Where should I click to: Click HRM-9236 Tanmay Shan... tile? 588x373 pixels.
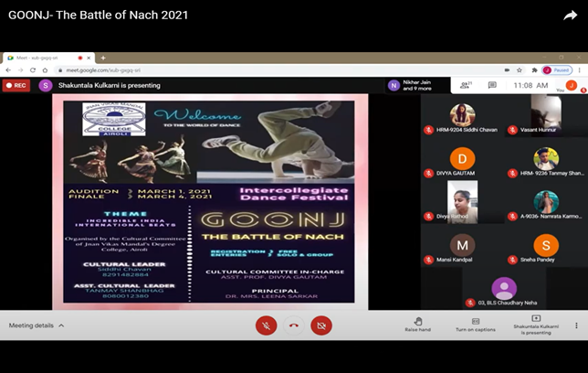pyautogui.click(x=546, y=159)
